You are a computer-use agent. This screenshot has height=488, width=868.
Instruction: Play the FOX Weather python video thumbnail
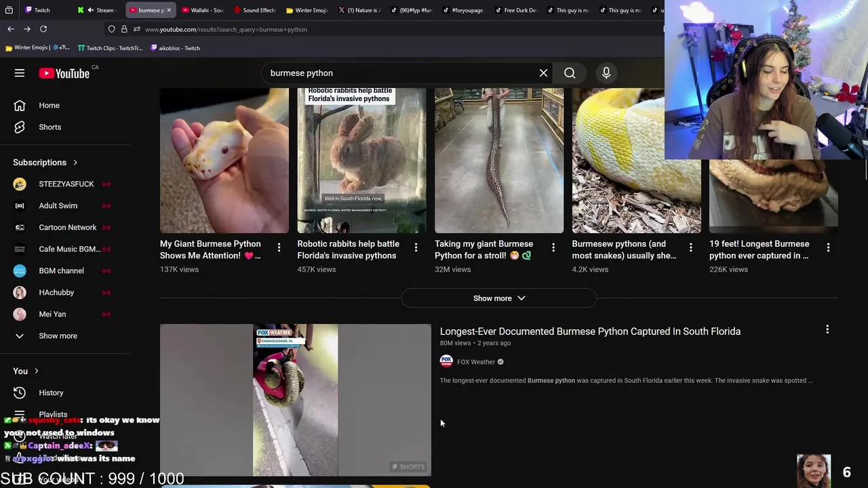coord(296,400)
